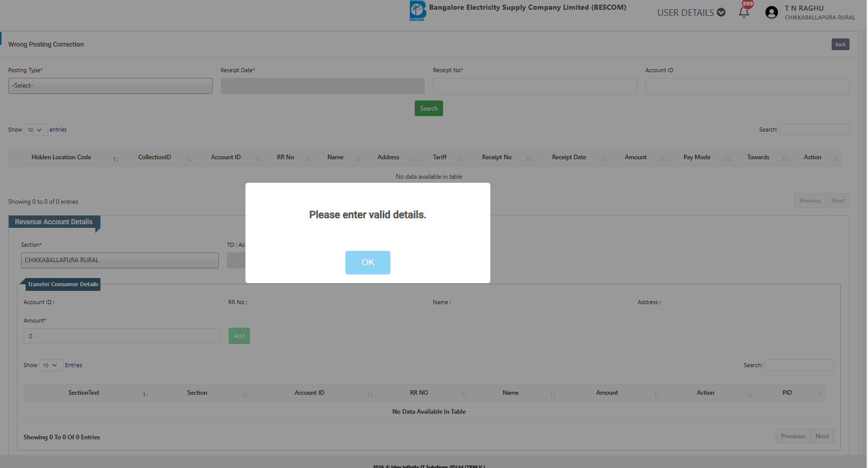
Task: Click Previous in Transfer Consumer pagination
Action: coord(793,436)
